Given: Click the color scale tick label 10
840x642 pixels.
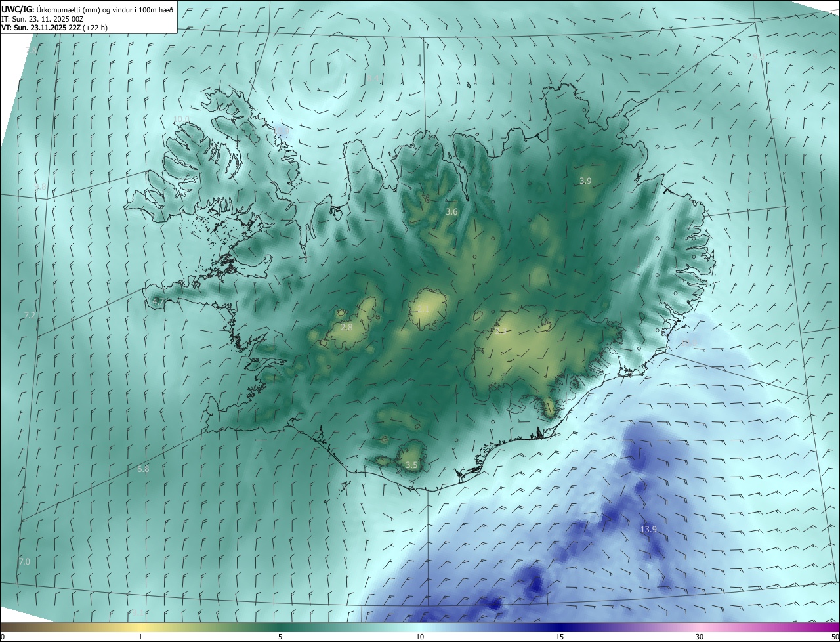Looking at the screenshot, I should click(x=420, y=637).
